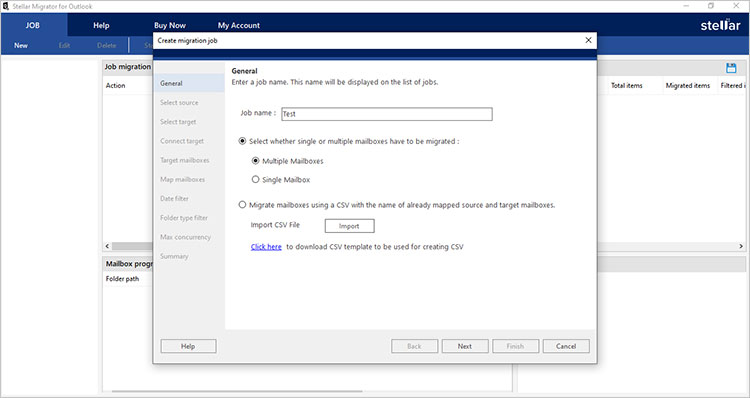Select the General step in the wizard sidebar

point(189,83)
